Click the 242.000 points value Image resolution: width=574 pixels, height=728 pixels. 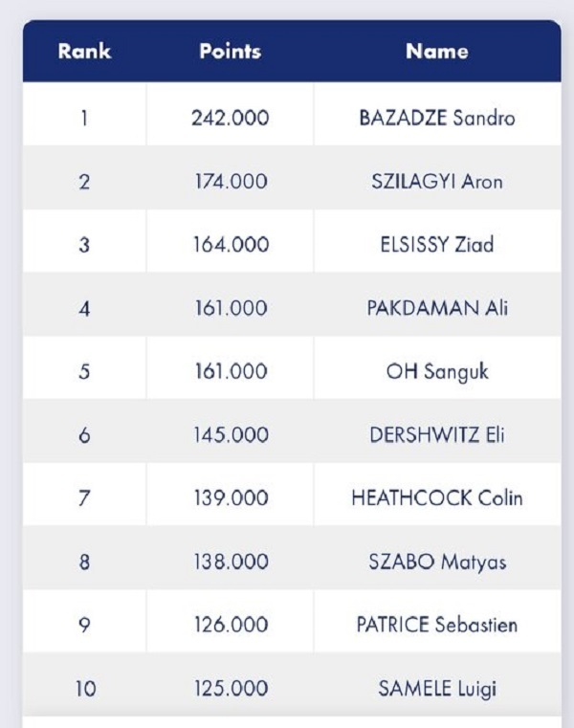click(230, 119)
